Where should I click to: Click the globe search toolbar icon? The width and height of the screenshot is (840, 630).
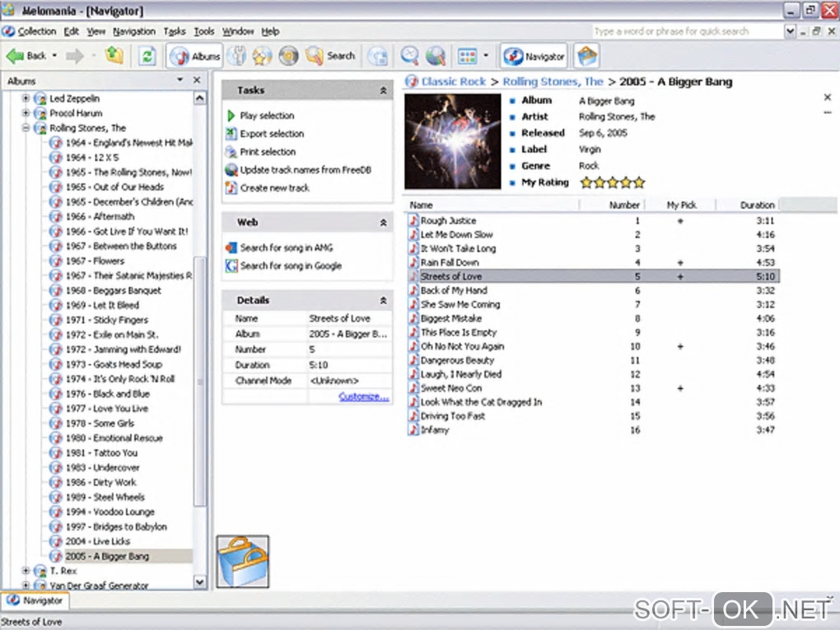click(x=436, y=56)
